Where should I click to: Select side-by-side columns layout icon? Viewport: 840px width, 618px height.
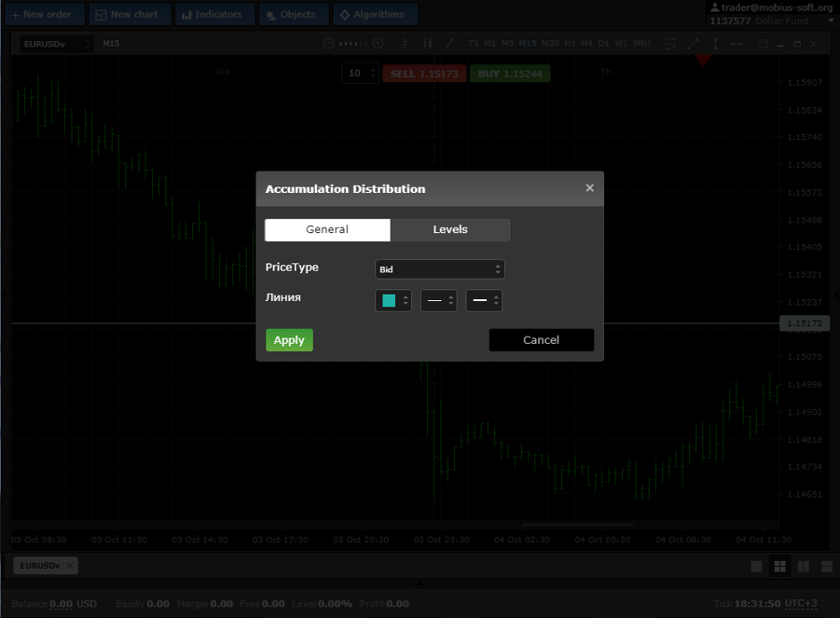803,566
